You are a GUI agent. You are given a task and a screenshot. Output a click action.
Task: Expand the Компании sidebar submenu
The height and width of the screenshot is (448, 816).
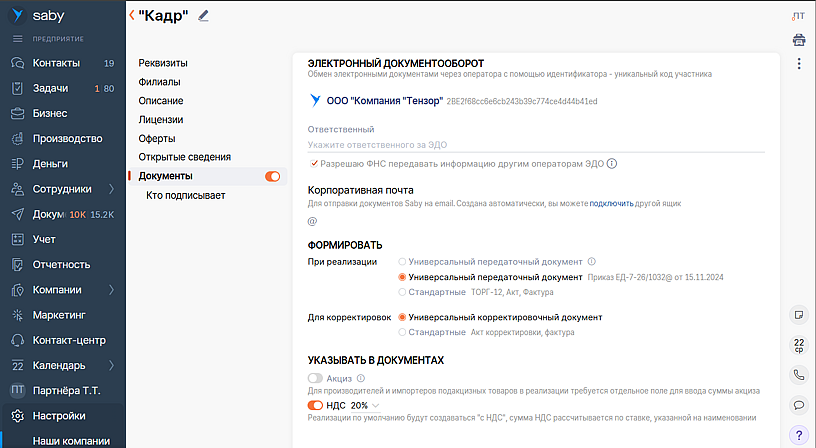coord(111,290)
